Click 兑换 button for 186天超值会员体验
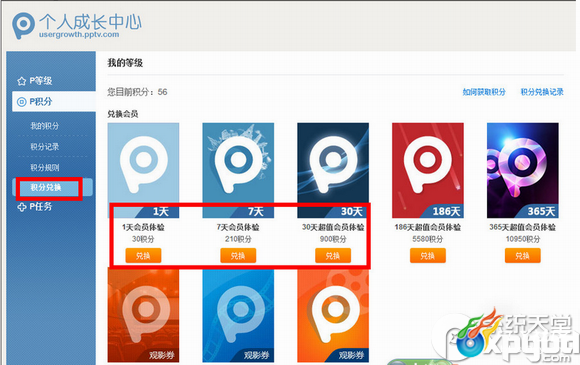 pyautogui.click(x=428, y=256)
